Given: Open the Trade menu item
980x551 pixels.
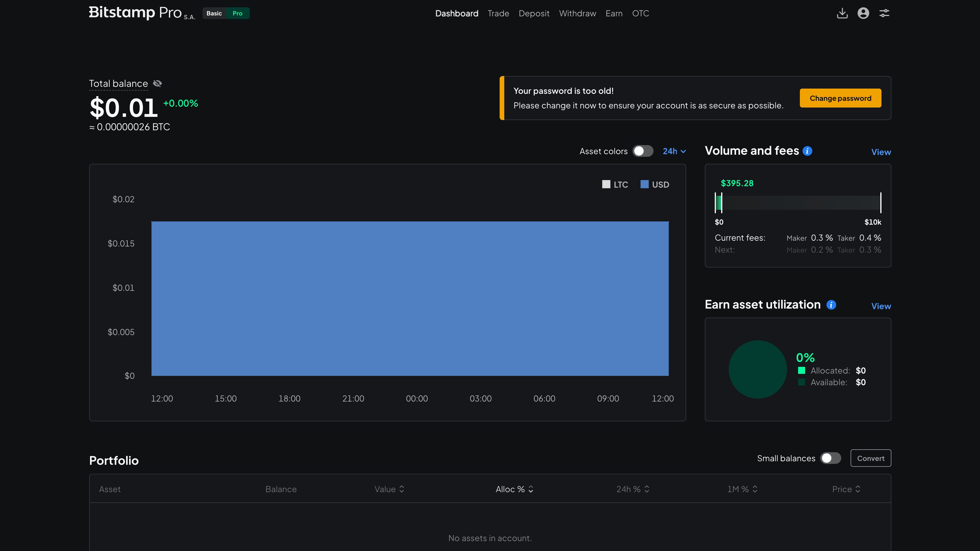Looking at the screenshot, I should point(498,13).
